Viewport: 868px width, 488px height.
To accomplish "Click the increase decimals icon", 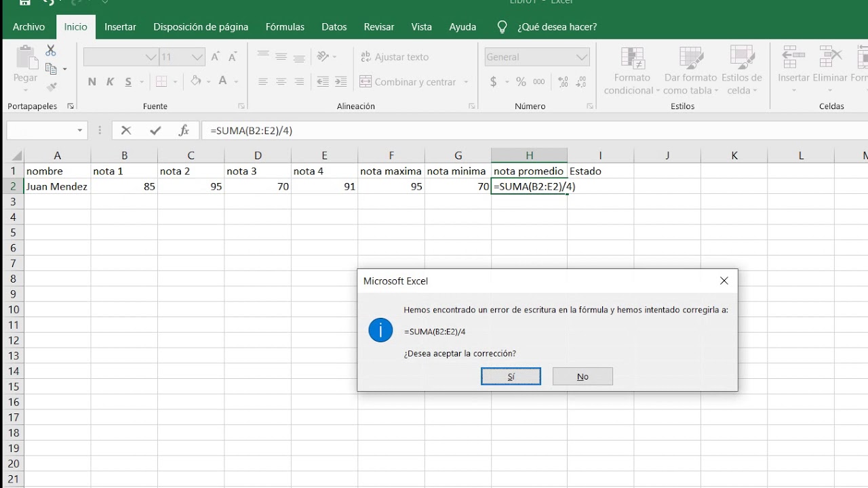I will (x=563, y=82).
